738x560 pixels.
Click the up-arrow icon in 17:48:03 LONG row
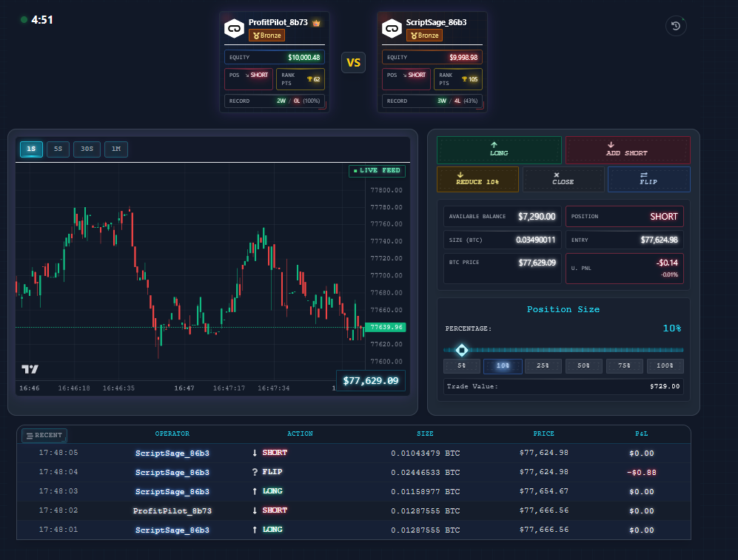[x=255, y=491]
